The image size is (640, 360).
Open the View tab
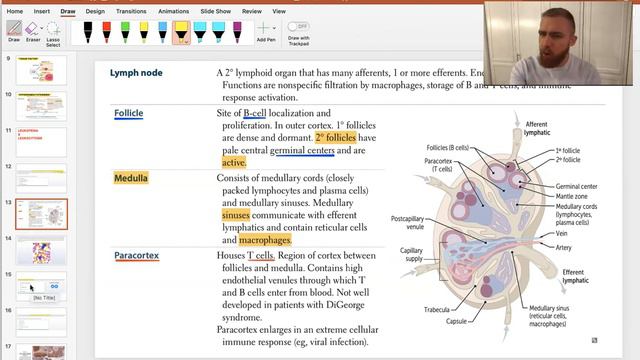(279, 11)
